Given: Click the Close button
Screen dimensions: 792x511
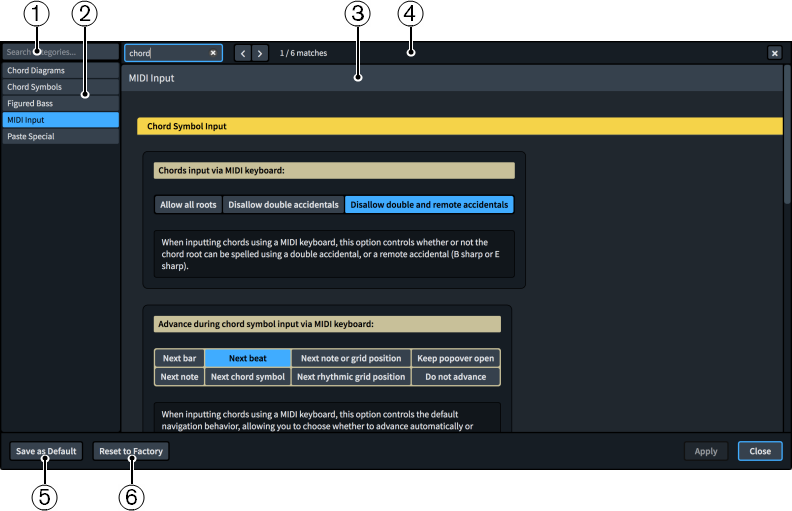Looking at the screenshot, I should (760, 451).
